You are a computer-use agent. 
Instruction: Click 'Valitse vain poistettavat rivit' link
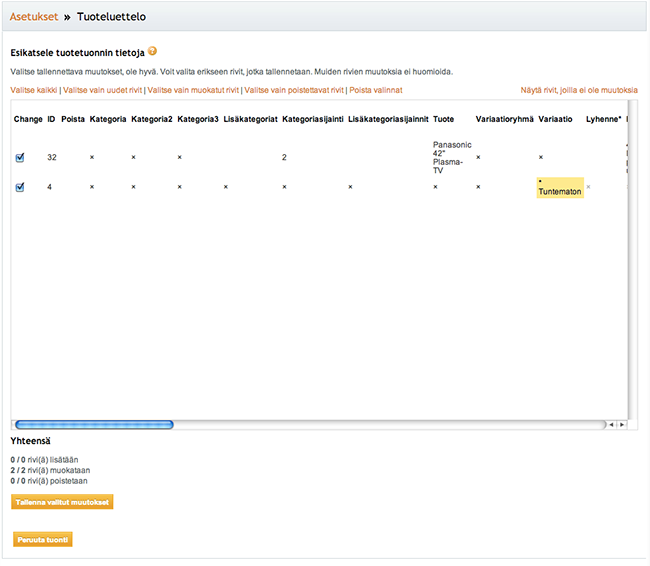point(294,90)
